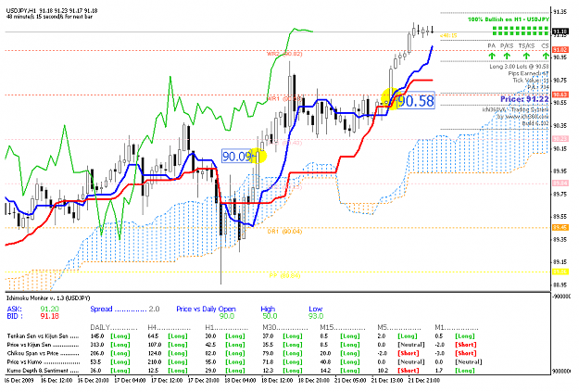
Task: Click [Neutral] in M1 Price vs Kumo row
Action: tap(469, 362)
